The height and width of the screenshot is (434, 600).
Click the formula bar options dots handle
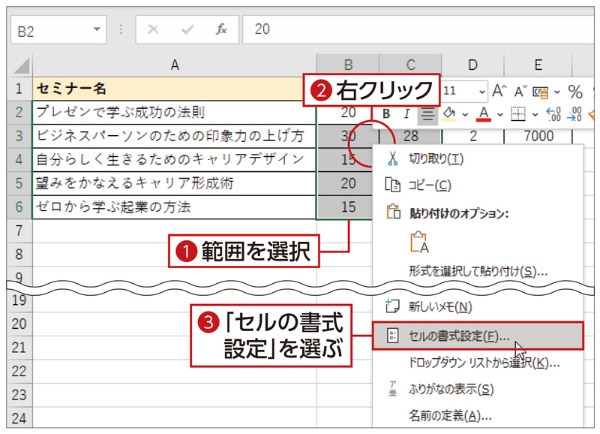coord(121,29)
